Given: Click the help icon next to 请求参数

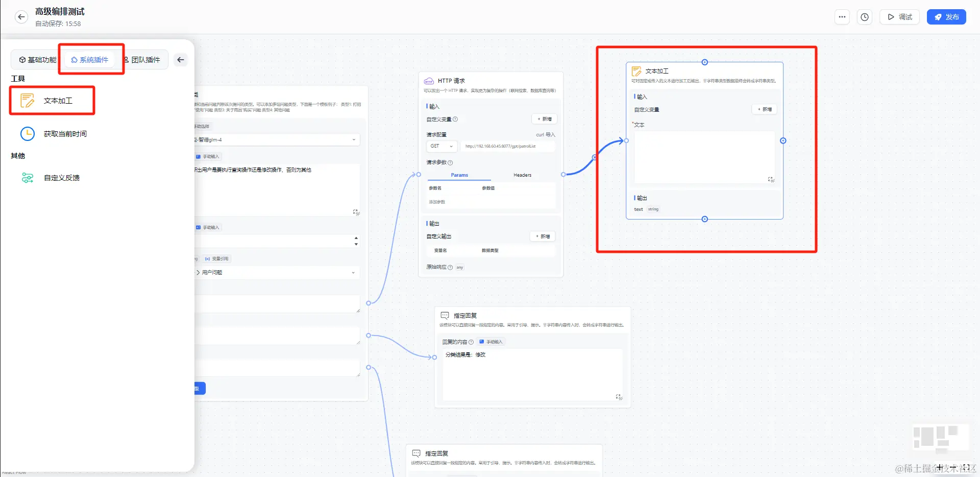Looking at the screenshot, I should click(450, 162).
